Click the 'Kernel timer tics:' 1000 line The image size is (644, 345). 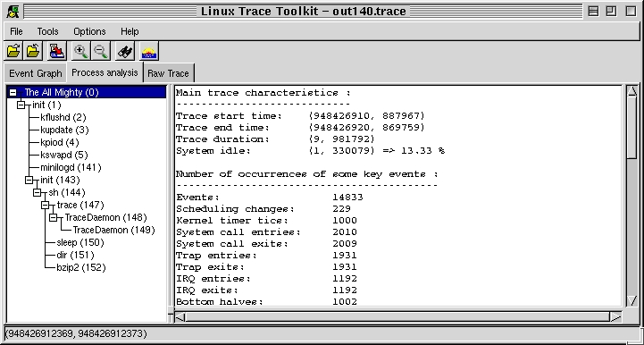pos(266,221)
